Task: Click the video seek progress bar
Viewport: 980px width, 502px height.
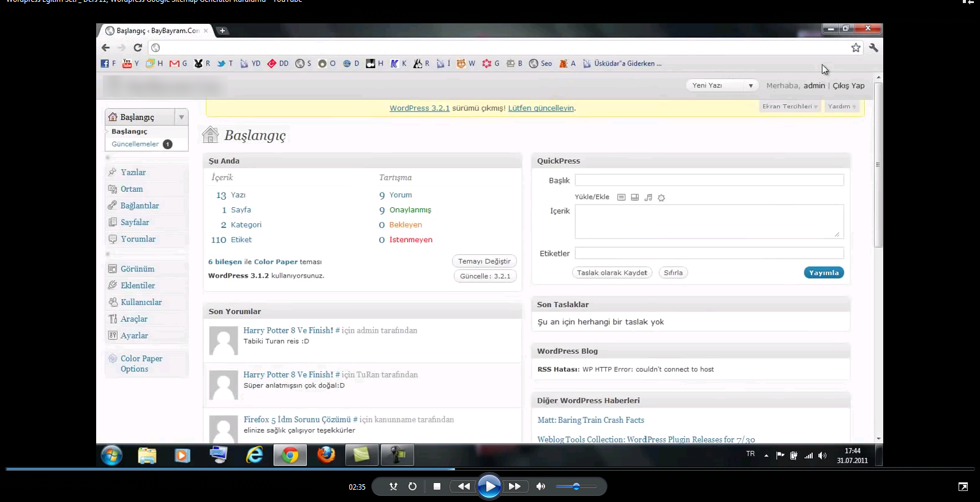Action: [490, 469]
